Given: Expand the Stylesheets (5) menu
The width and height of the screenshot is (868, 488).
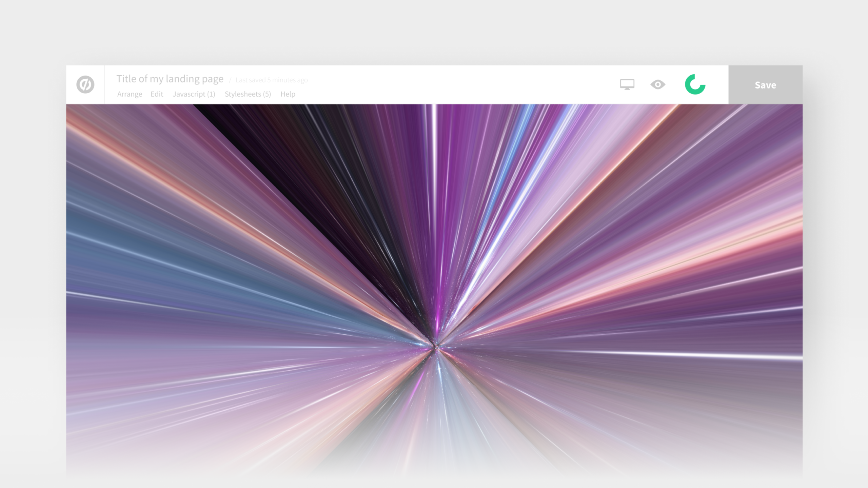Looking at the screenshot, I should tap(248, 94).
